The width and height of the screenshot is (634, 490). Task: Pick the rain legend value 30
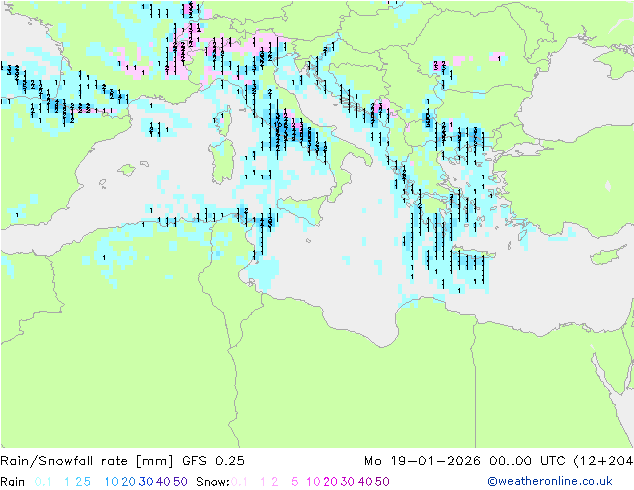146,482
